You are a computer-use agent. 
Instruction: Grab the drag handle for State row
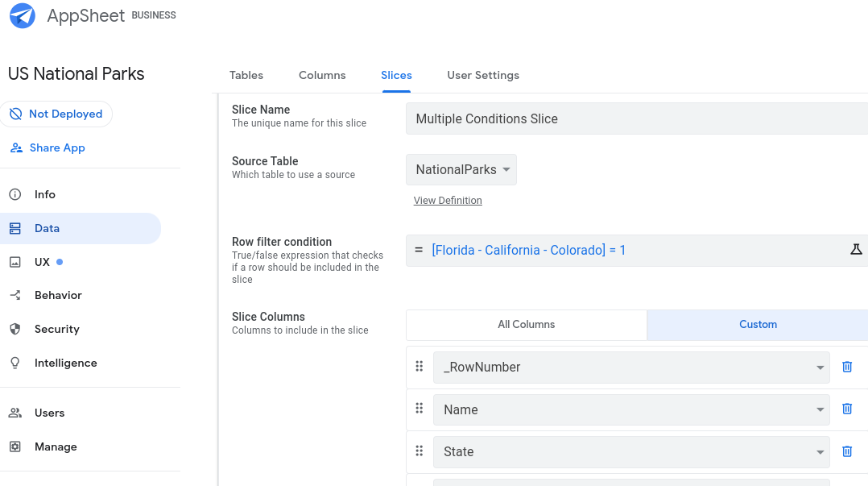[419, 451]
